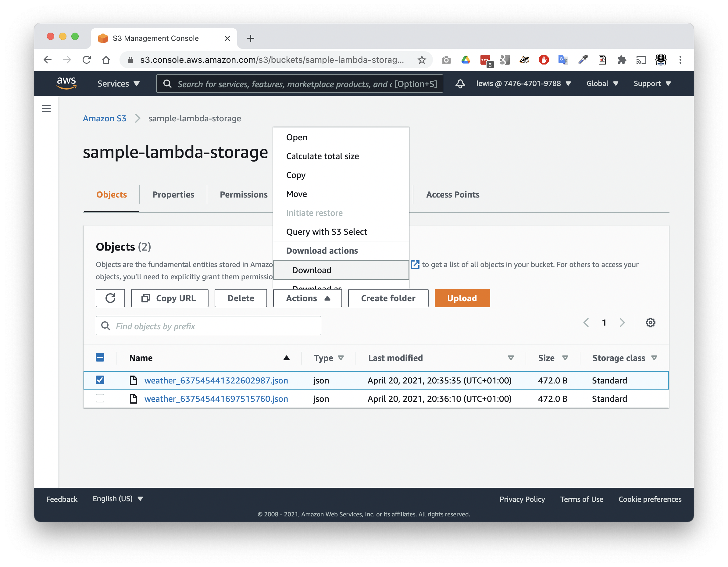Viewport: 728px width, 567px height.
Task: Choose Move from Actions menu
Action: click(x=341, y=194)
